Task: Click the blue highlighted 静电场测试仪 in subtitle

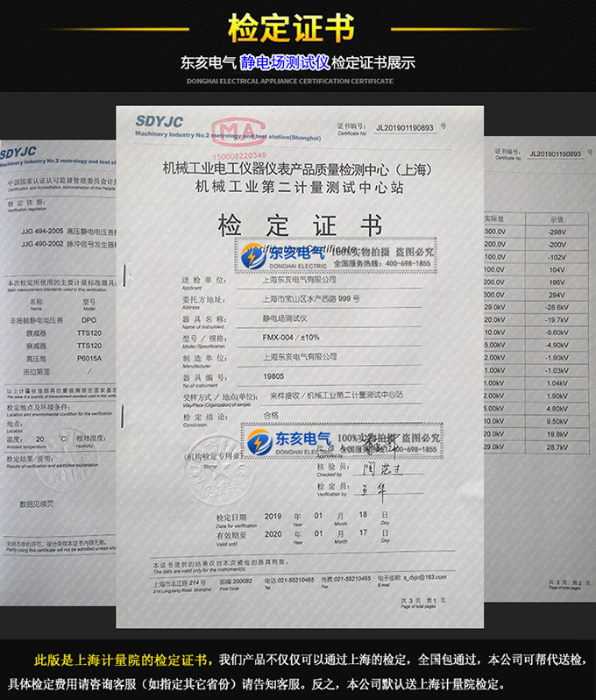Action: (x=285, y=62)
